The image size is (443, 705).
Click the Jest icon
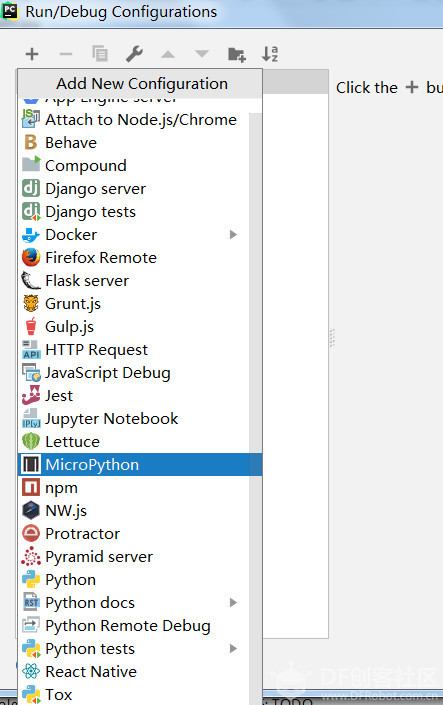point(31,395)
